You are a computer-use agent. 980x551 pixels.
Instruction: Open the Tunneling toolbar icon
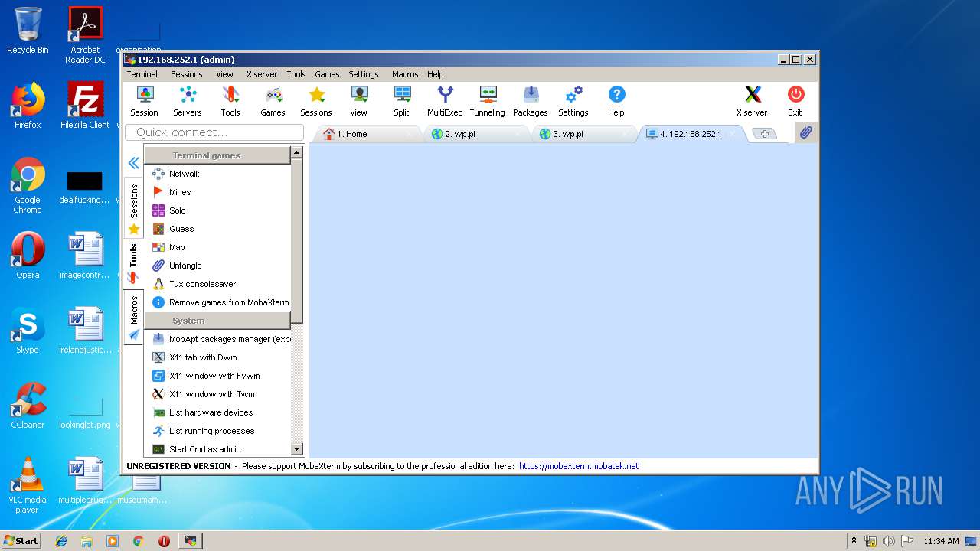(x=488, y=101)
